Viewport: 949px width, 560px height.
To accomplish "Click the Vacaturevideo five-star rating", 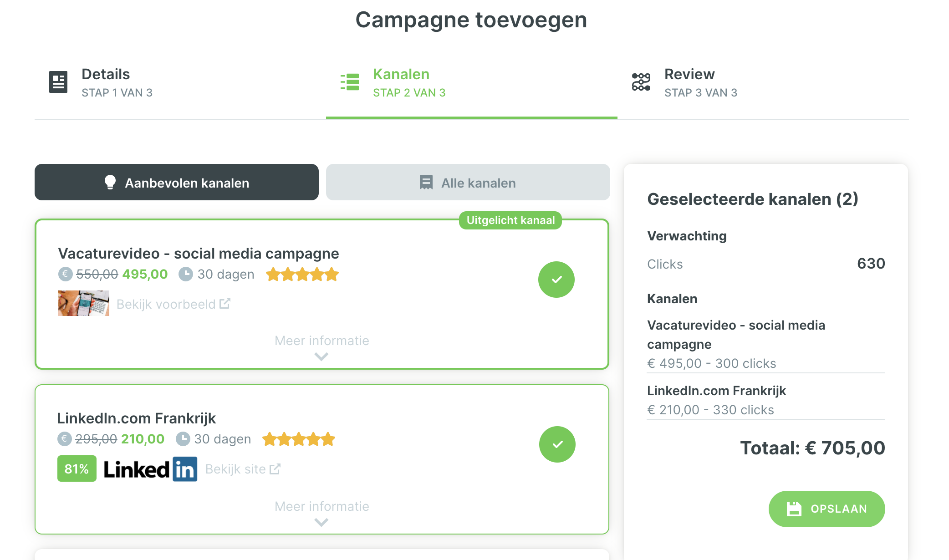I will click(302, 275).
